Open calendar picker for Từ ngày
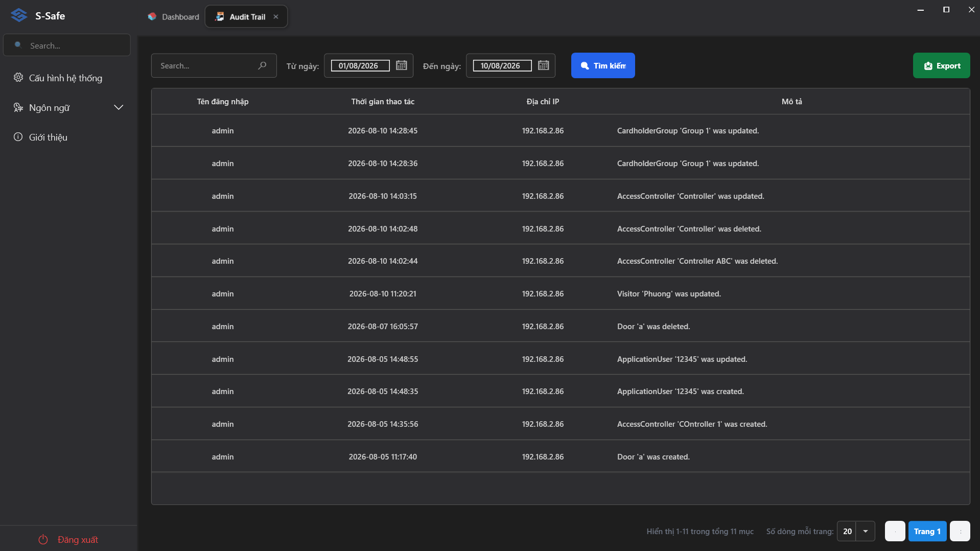Viewport: 980px width, 551px height. pos(402,65)
